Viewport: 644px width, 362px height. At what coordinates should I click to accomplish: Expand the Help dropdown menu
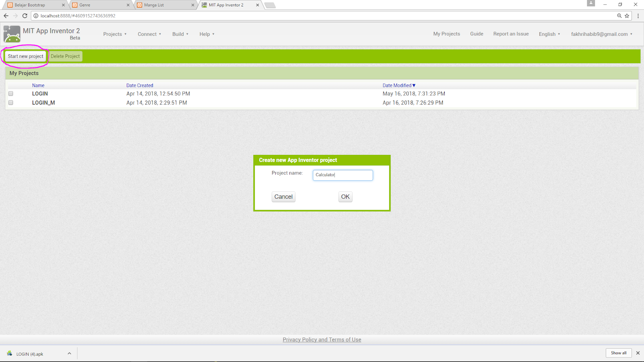207,34
